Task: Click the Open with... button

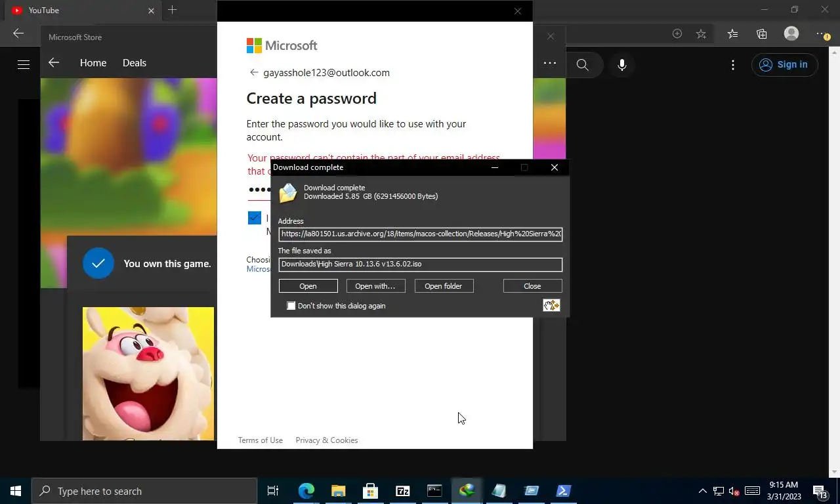Action: (x=375, y=286)
